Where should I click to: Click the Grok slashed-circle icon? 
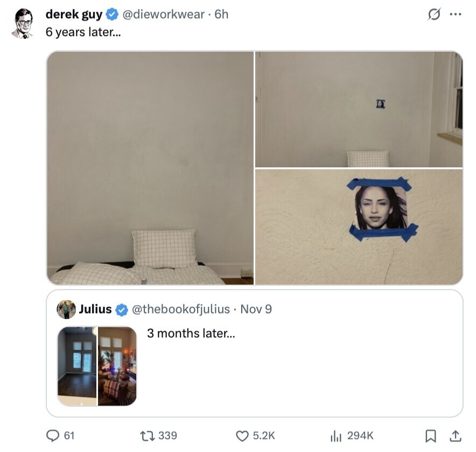[434, 14]
